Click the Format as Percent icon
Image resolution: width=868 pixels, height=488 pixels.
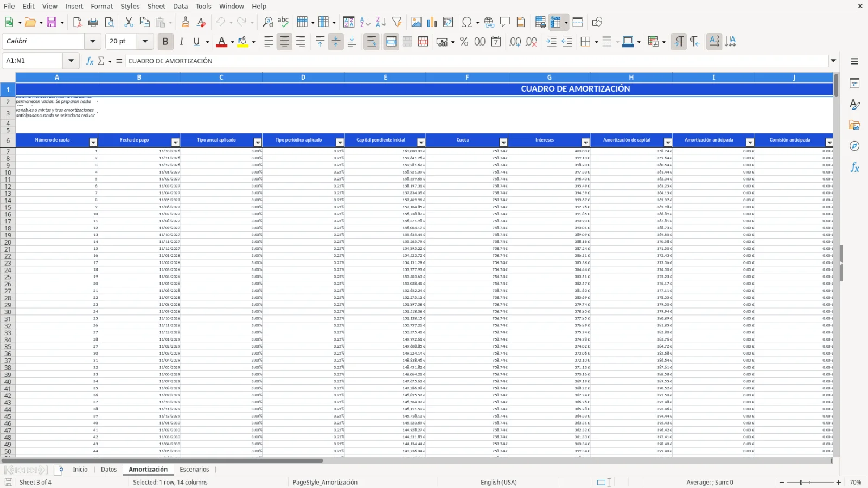tap(464, 42)
